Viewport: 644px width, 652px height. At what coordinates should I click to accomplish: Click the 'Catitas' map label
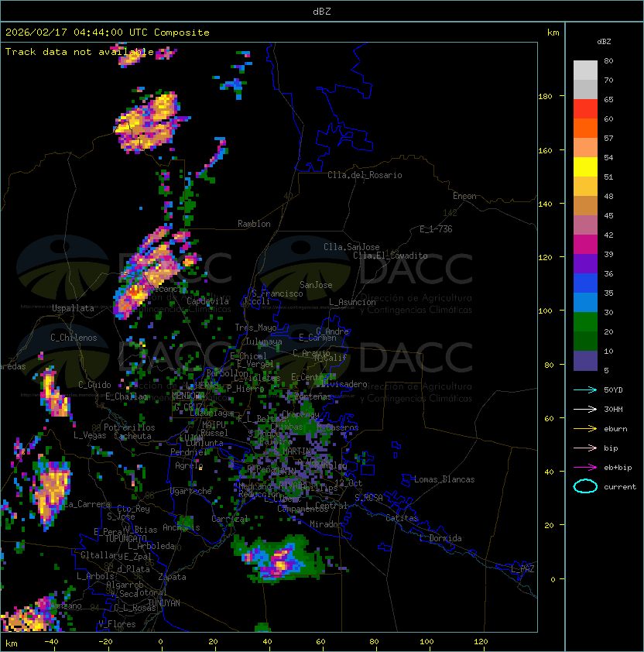tap(402, 518)
